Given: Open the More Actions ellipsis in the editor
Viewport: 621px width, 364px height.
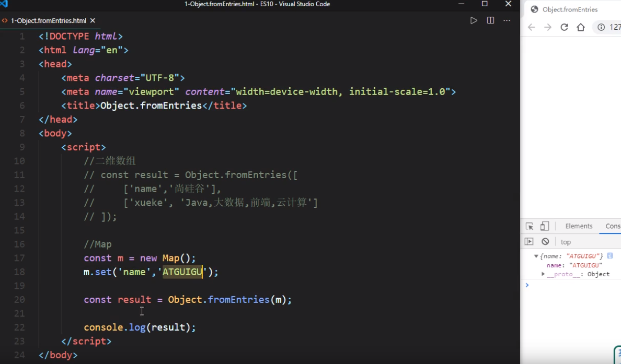Looking at the screenshot, I should coord(506,20).
